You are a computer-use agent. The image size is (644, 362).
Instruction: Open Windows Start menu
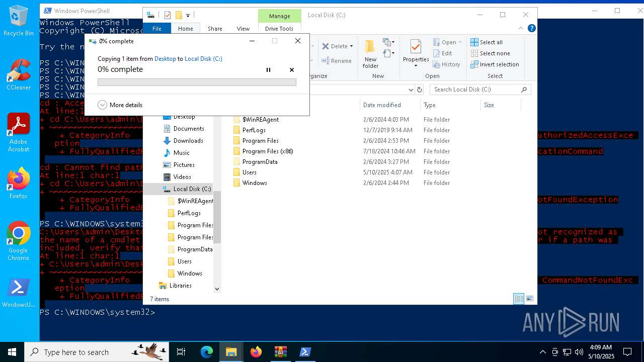[x=12, y=352]
